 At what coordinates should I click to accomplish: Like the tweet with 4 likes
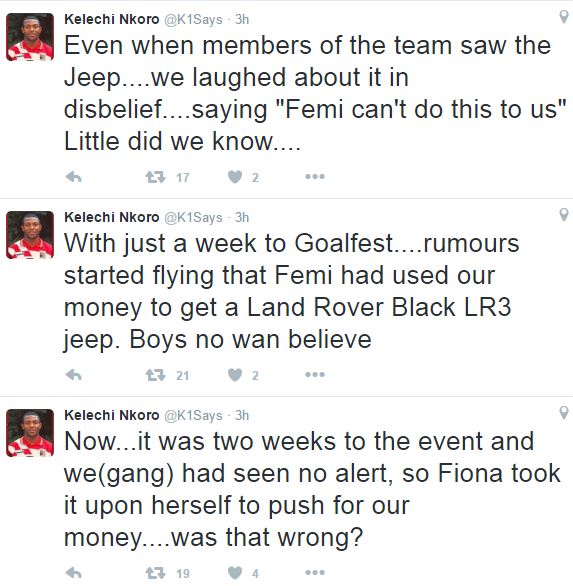(235, 573)
